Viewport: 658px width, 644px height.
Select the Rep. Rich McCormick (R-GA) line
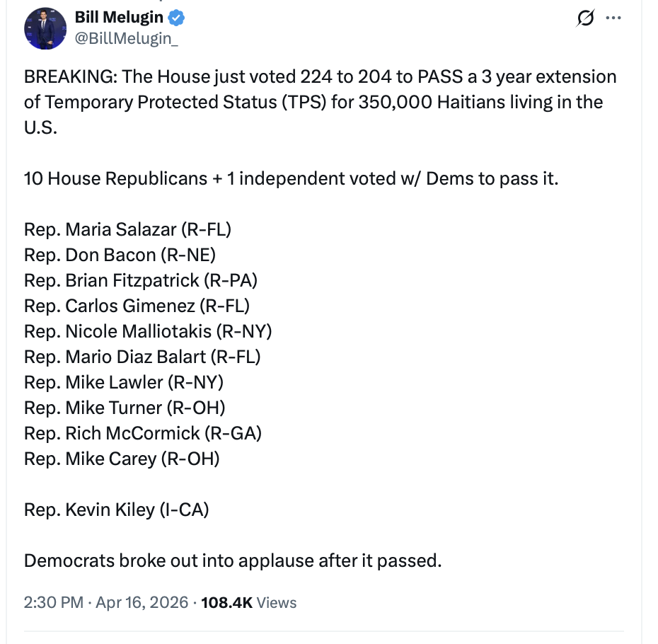143,433
